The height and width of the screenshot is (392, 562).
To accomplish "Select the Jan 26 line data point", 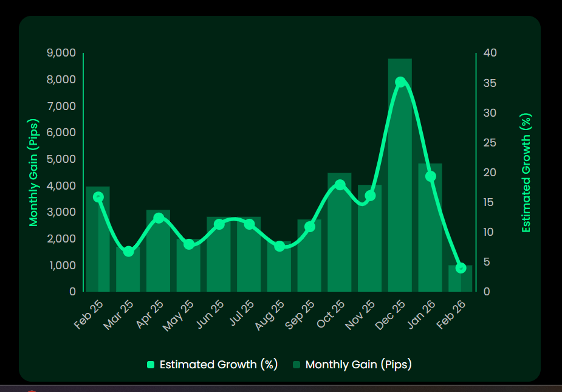I will 431,176.
